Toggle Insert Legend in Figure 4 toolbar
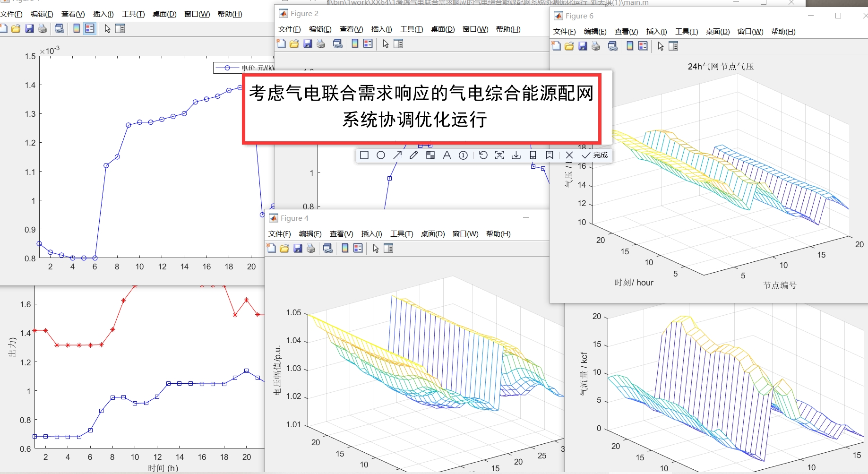868x474 pixels. [358, 249]
